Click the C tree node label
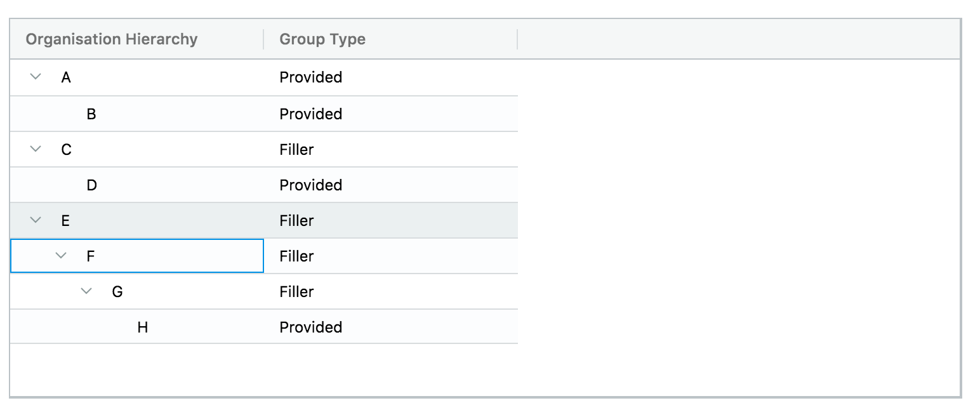 click(x=66, y=150)
